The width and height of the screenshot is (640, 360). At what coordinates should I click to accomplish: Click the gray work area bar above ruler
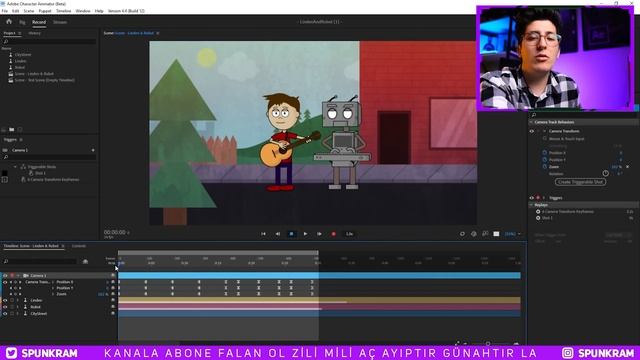pyautogui.click(x=218, y=253)
